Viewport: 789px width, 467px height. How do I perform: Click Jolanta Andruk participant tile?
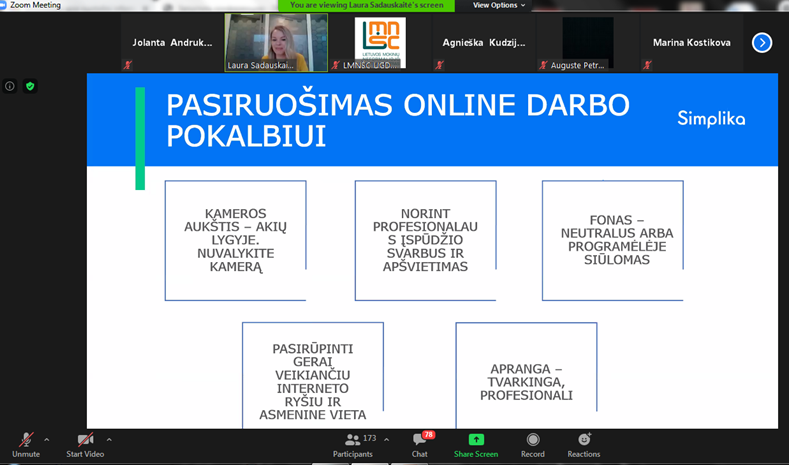pos(172,42)
